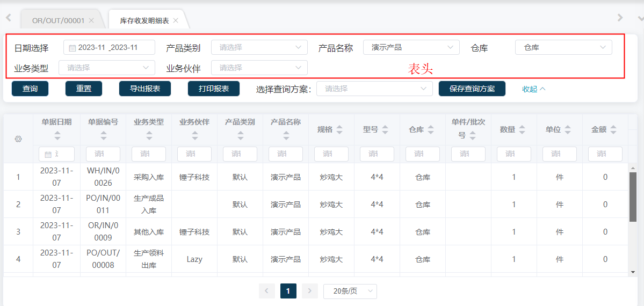Sort the 金额 column using its sort arrows
644x306 pixels.
(613, 130)
